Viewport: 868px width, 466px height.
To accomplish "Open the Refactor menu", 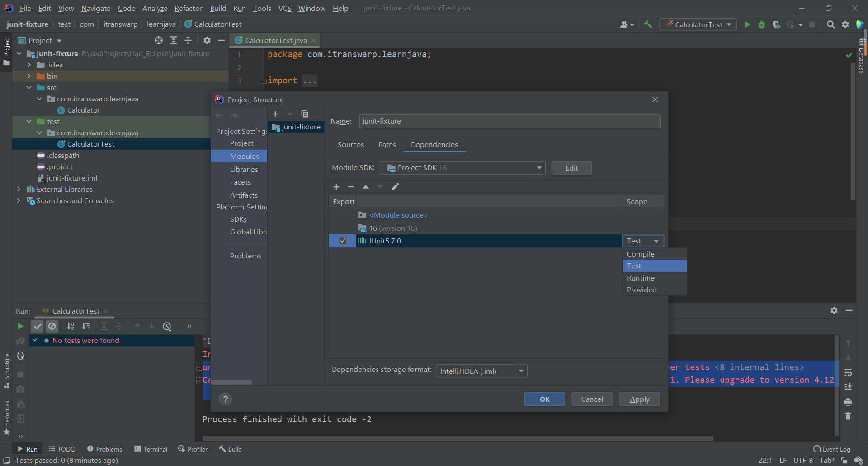I will [x=189, y=8].
